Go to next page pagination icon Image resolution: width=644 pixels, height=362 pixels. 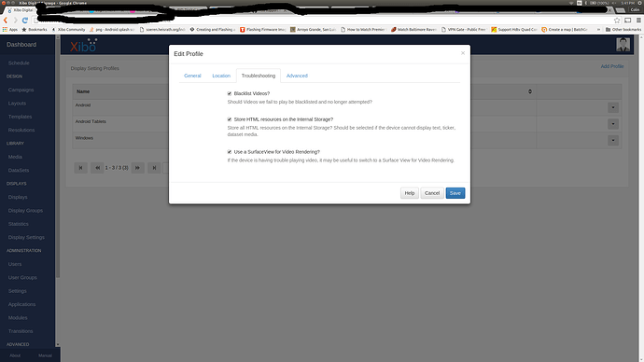[x=137, y=167]
